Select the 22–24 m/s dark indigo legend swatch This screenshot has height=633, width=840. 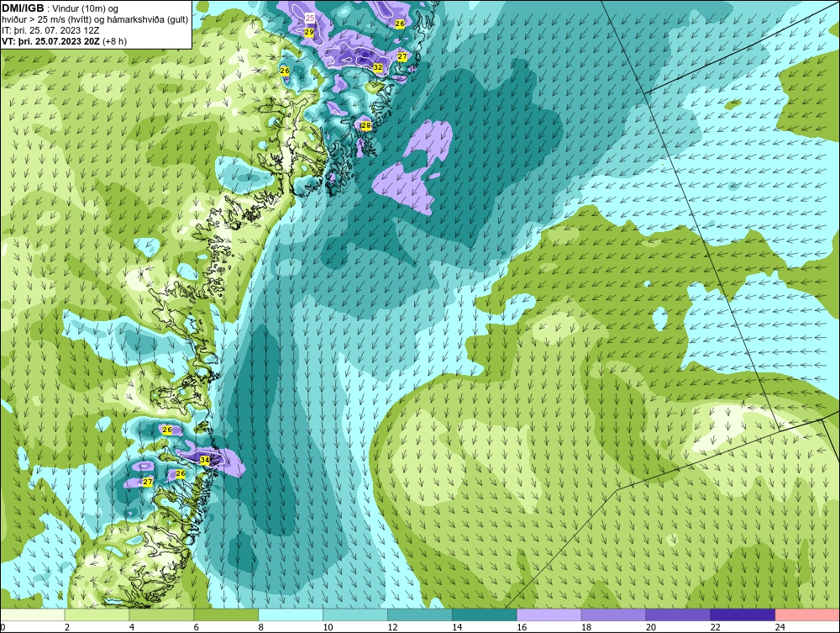point(743,615)
